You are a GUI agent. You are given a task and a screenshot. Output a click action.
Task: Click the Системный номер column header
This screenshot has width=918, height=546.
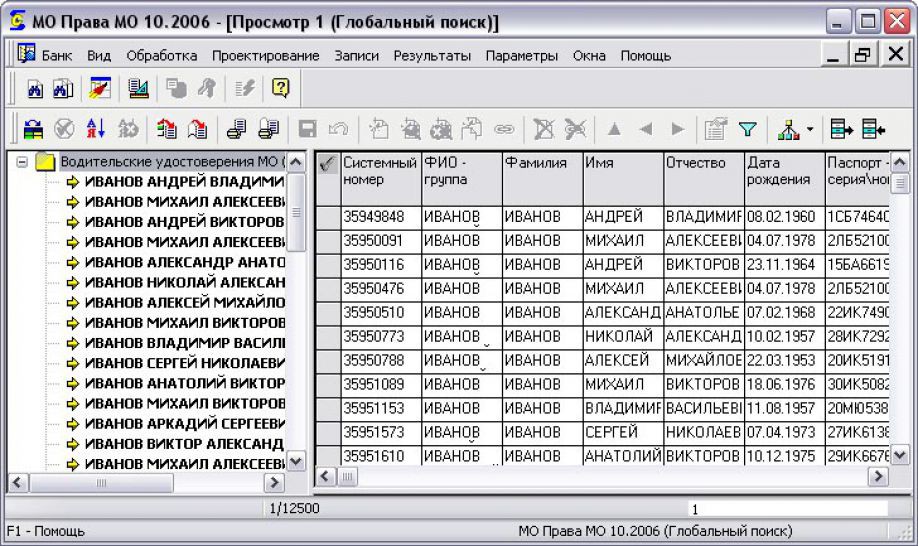(x=381, y=178)
